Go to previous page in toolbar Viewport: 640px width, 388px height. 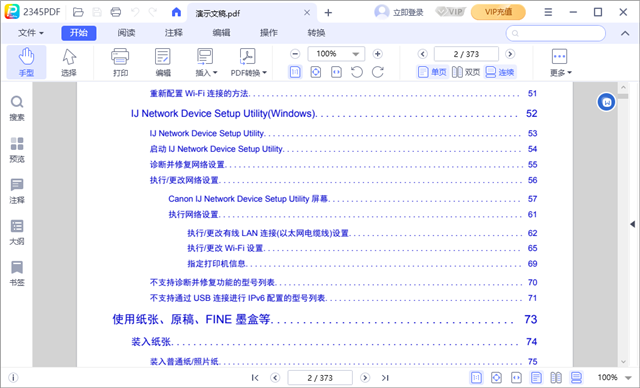click(x=423, y=54)
